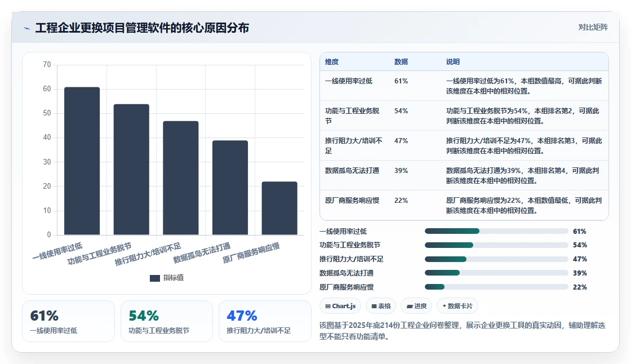
Task: Click the 数据孤岛无法打通 chart bar
Action: click(x=230, y=188)
